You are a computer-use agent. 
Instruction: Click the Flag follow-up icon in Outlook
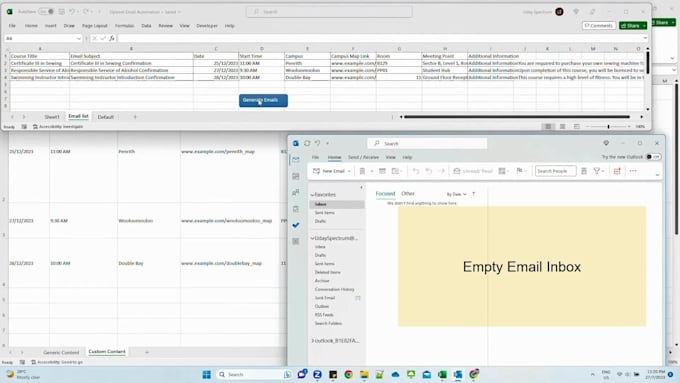click(519, 171)
